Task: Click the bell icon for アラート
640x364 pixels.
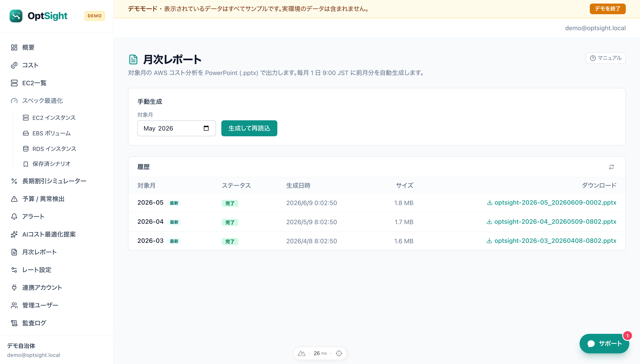Action: [x=14, y=216]
